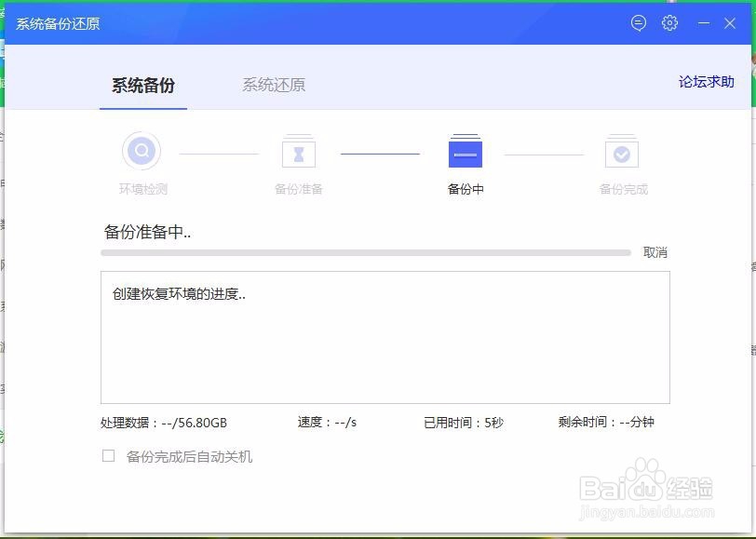
Task: Click the backup progress bar
Action: [x=368, y=252]
